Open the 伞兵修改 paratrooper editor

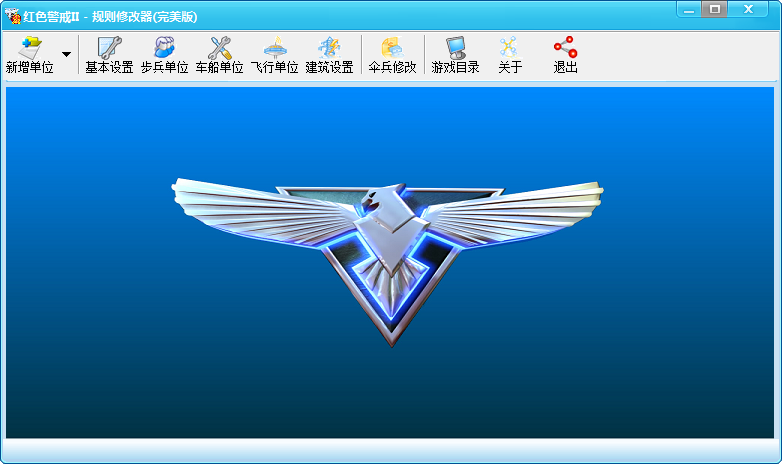click(x=392, y=55)
